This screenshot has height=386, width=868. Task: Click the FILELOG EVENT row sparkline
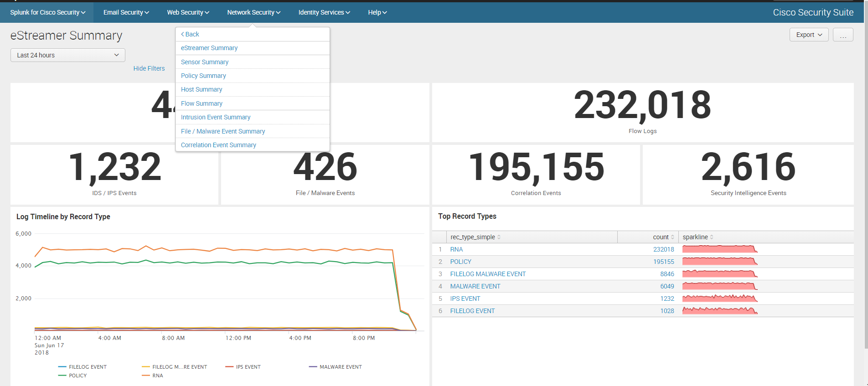(720, 310)
